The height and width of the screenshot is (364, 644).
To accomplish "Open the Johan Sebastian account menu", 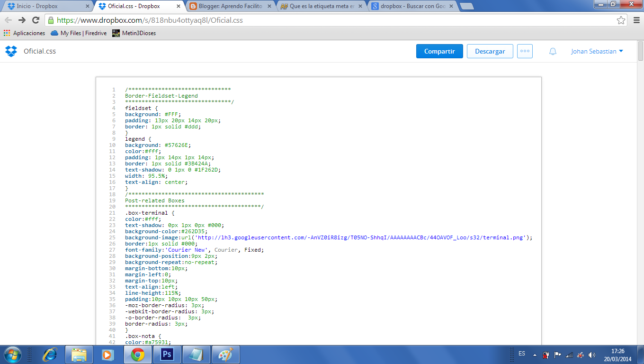I will click(x=597, y=51).
